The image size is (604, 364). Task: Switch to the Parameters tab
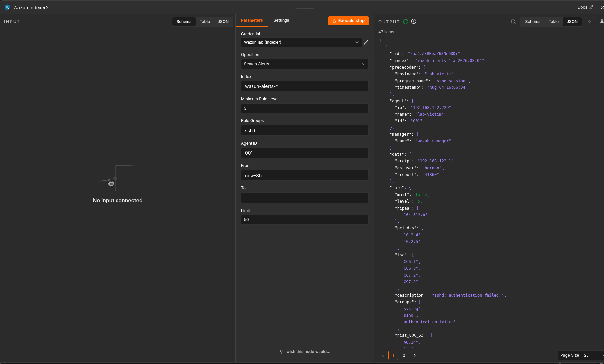(x=252, y=20)
